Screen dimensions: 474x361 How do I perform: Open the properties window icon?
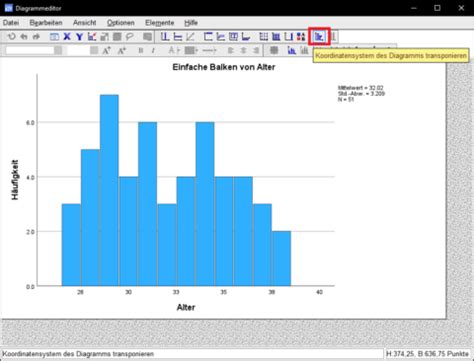click(x=54, y=37)
